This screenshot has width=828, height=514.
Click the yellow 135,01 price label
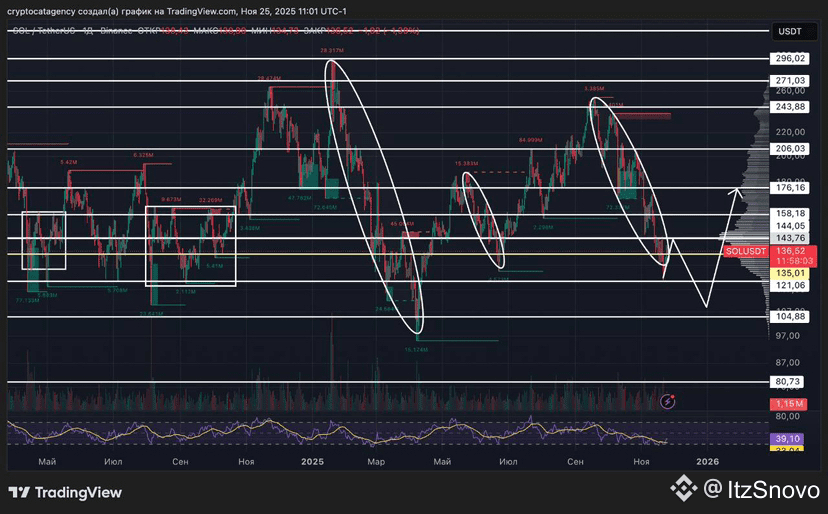[x=790, y=271]
